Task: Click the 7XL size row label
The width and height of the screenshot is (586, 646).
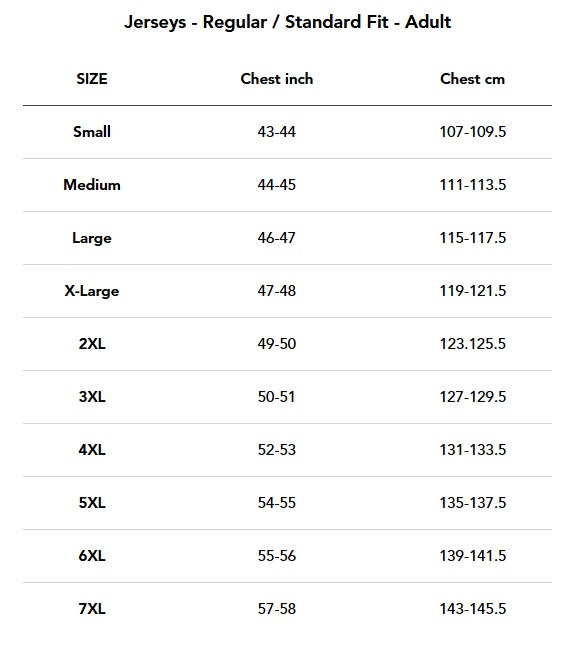Action: coord(91,609)
